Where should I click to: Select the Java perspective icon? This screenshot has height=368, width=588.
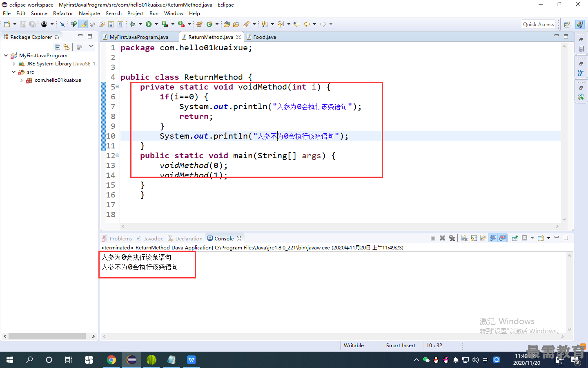click(580, 25)
